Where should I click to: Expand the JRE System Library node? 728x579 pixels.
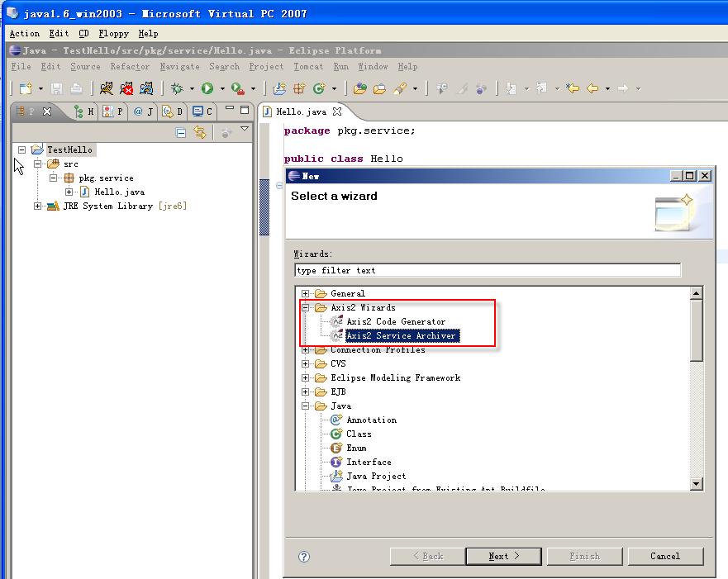[38, 206]
